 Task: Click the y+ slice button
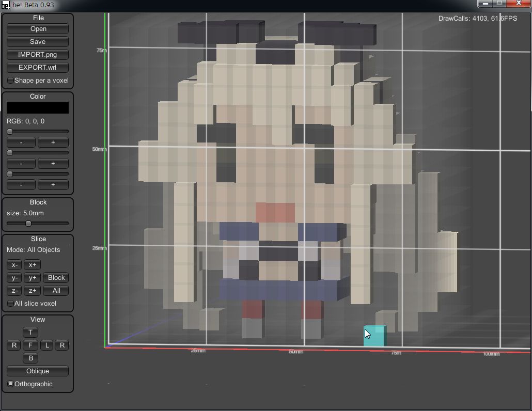(x=32, y=278)
